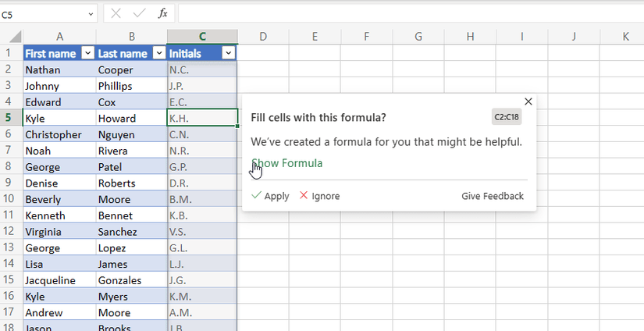Select cell containing Edward
The width and height of the screenshot is (644, 331).
59,101
